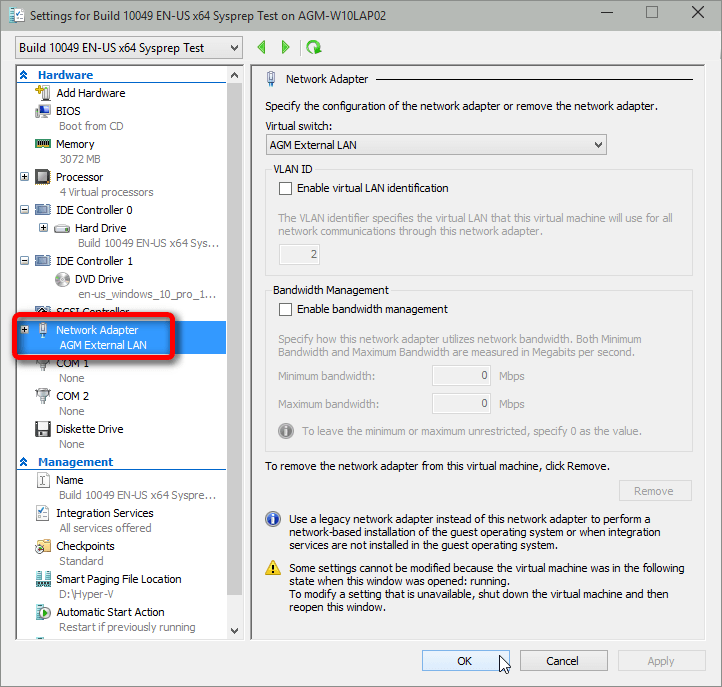Select the Add Hardware item

90,93
